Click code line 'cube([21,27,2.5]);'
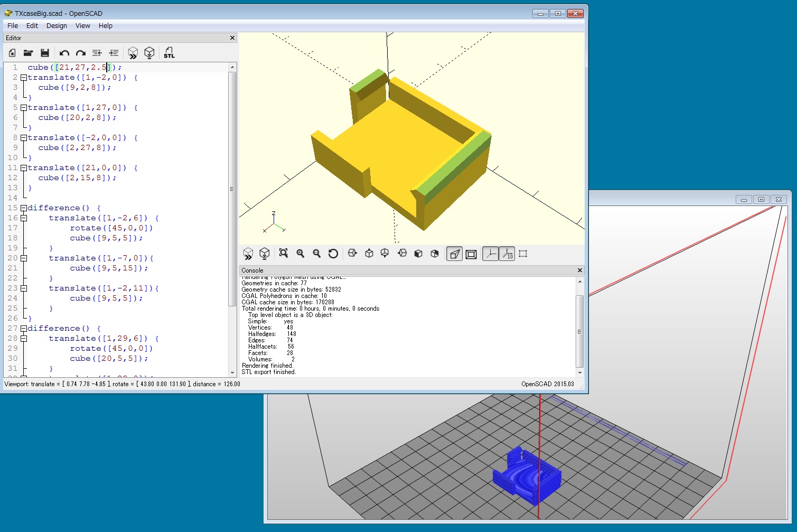 74,68
